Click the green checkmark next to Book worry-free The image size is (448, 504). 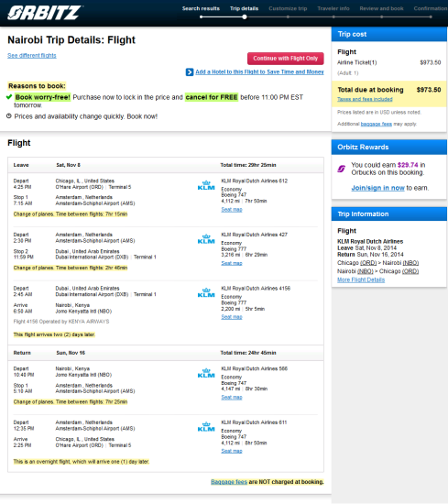(9, 97)
